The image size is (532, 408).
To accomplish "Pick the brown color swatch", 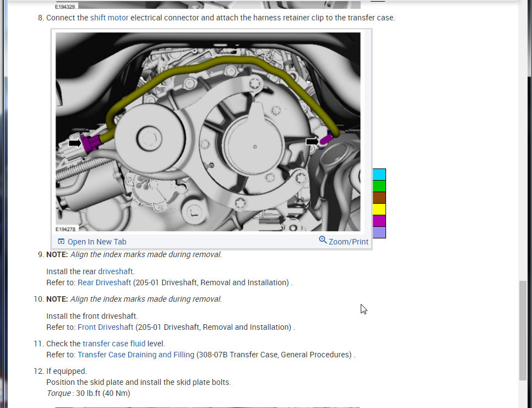I will pos(379,198).
